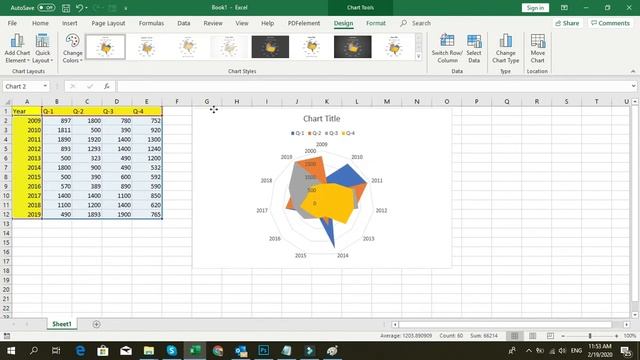Save the workbook with the save icon
Viewport: 640px width, 360px height.
[x=66, y=8]
